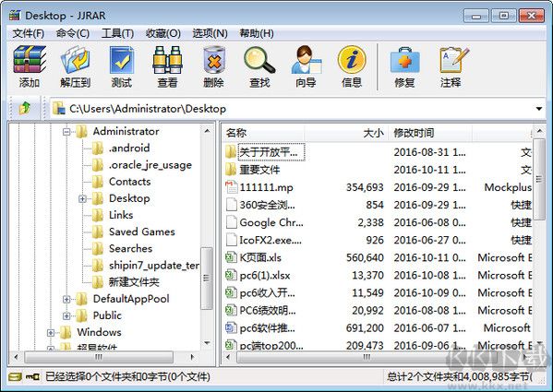Screen dimensions: 553x392
Task: Click the blank icon of 360安全浏...
Action: [x=231, y=205]
